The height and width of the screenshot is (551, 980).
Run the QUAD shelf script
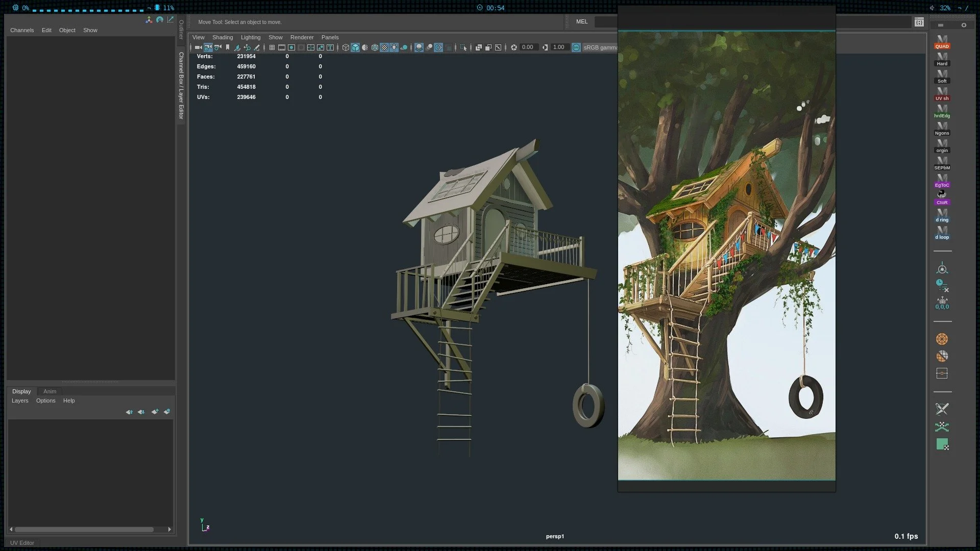(x=942, y=42)
